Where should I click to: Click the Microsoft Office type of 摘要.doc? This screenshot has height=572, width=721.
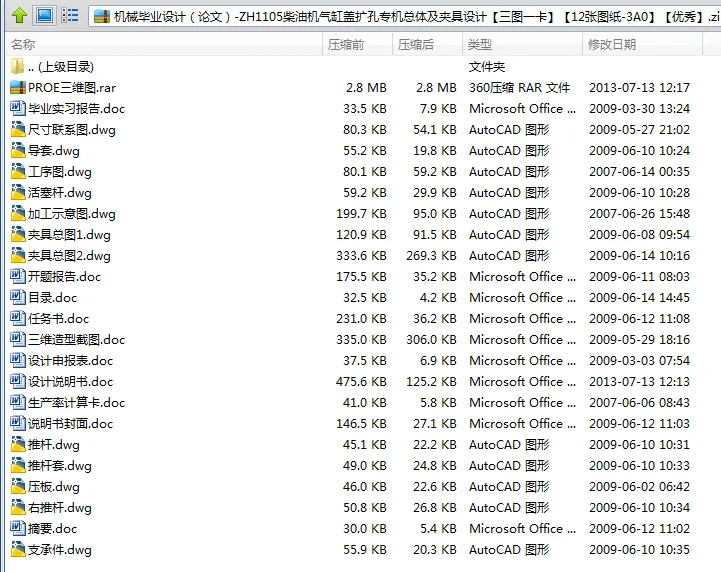pyautogui.click(x=522, y=529)
